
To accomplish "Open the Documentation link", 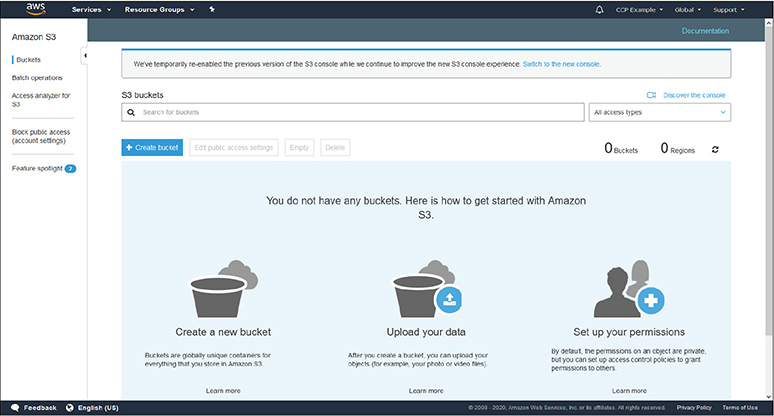I will pyautogui.click(x=705, y=31).
